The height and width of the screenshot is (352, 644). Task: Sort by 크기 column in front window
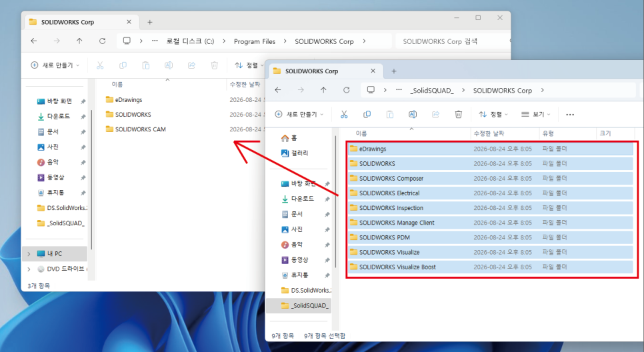click(x=605, y=133)
